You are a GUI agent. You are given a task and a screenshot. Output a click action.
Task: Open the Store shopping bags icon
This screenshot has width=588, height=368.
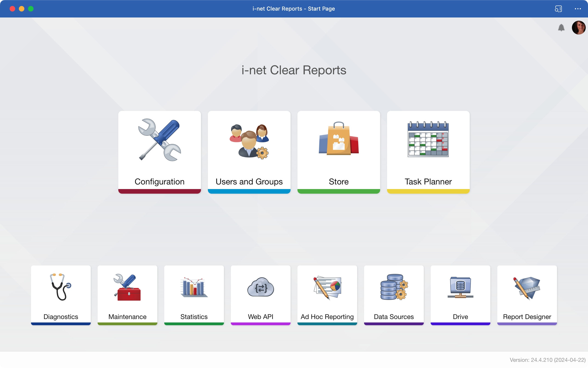click(339, 138)
